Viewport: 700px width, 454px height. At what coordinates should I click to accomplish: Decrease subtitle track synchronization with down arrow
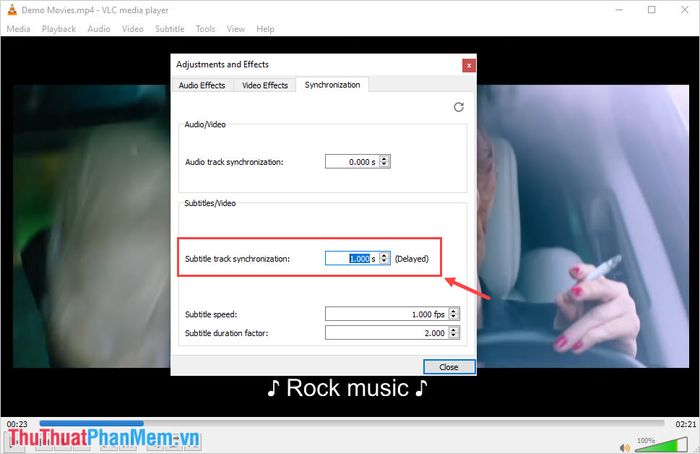384,262
